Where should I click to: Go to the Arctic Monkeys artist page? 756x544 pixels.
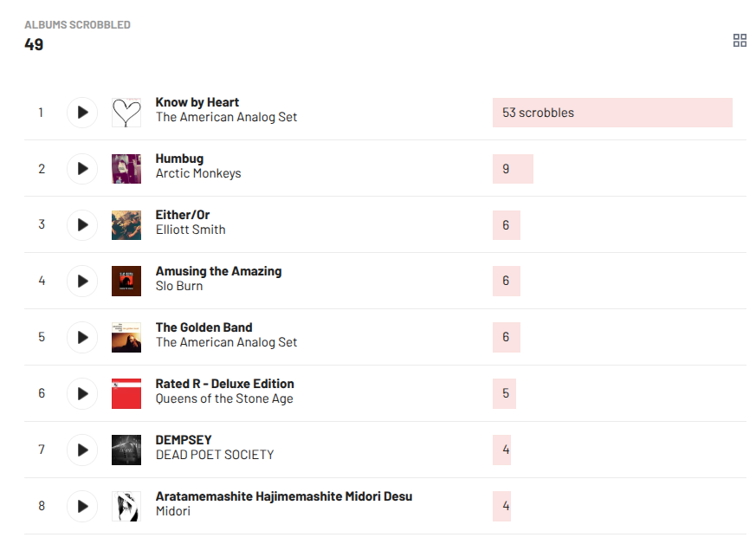pos(198,173)
